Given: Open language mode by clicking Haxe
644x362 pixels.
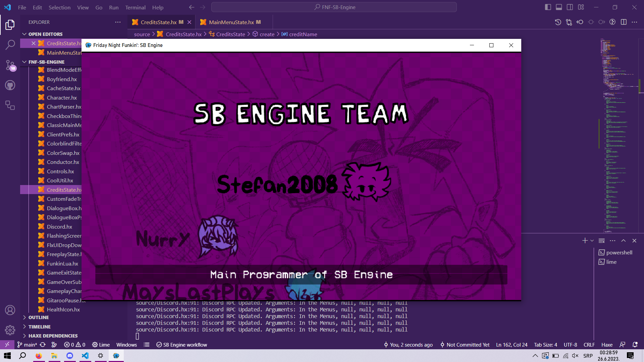Looking at the screenshot, I should pyautogui.click(x=606, y=345).
